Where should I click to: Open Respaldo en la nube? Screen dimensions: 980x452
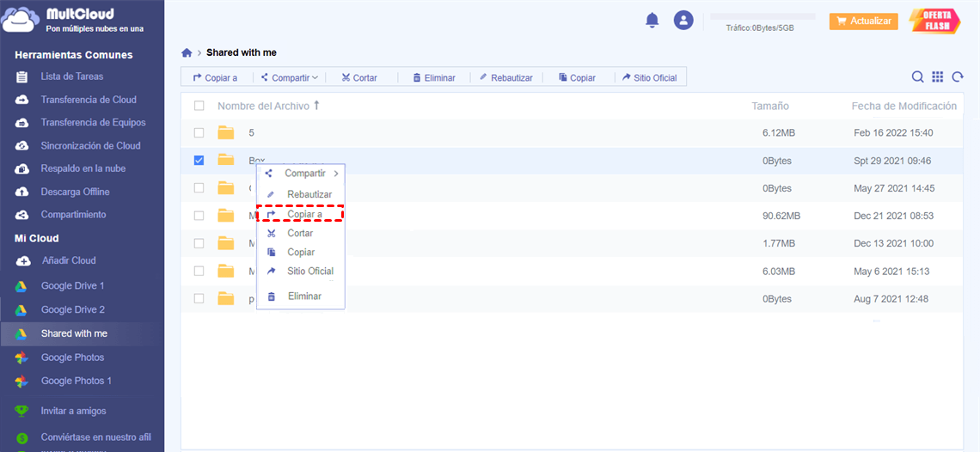pos(83,168)
